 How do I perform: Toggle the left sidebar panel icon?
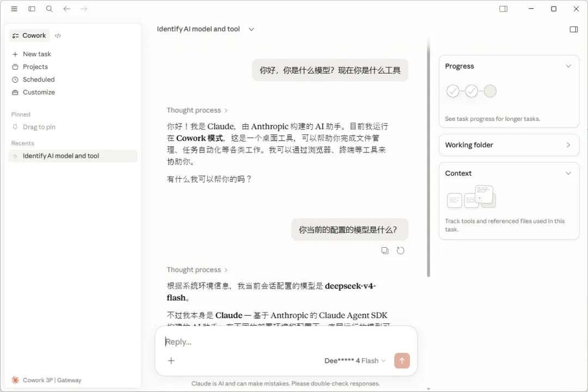pos(32,9)
